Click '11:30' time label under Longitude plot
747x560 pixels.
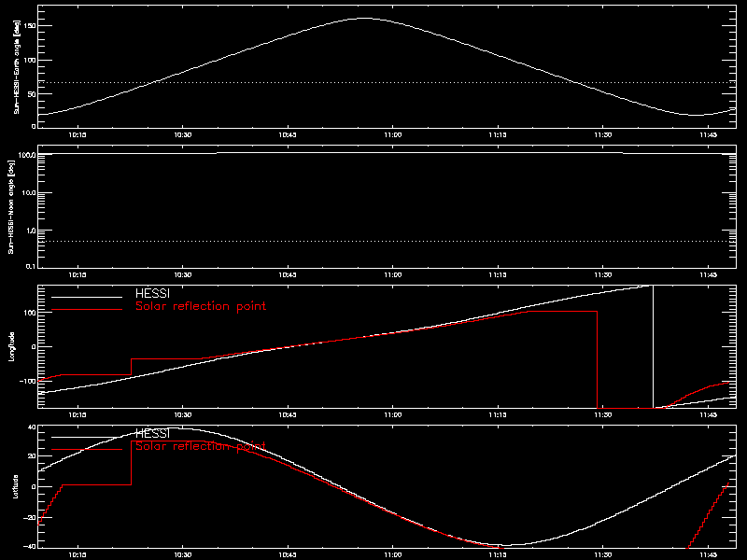click(x=603, y=415)
